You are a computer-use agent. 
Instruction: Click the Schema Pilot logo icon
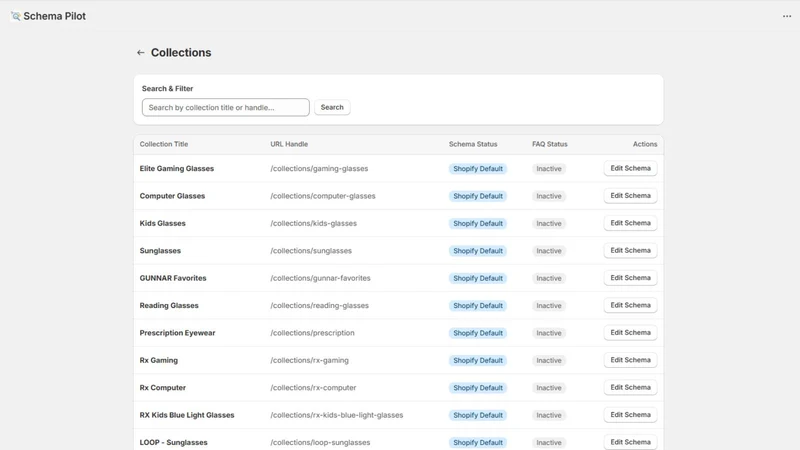[x=16, y=16]
